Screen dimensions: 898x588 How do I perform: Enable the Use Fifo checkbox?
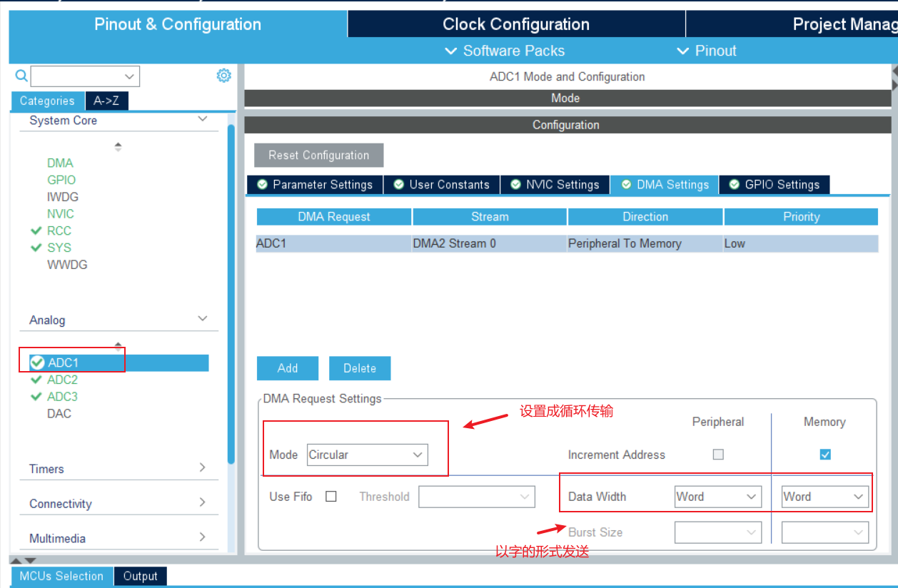coord(331,497)
